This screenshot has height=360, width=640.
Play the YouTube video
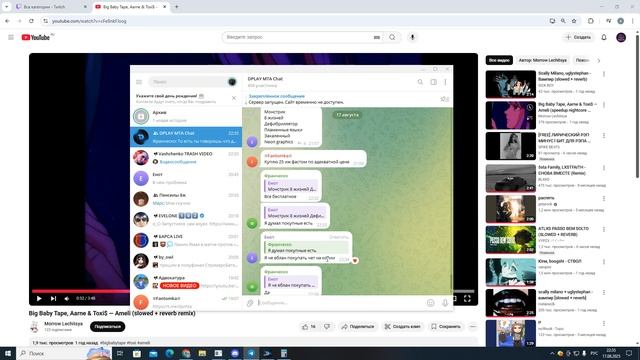(39, 298)
